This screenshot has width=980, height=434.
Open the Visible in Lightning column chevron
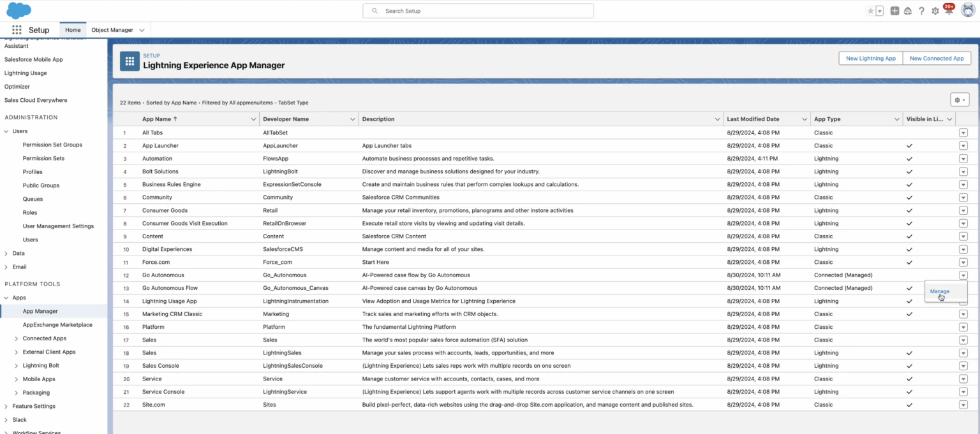(949, 119)
